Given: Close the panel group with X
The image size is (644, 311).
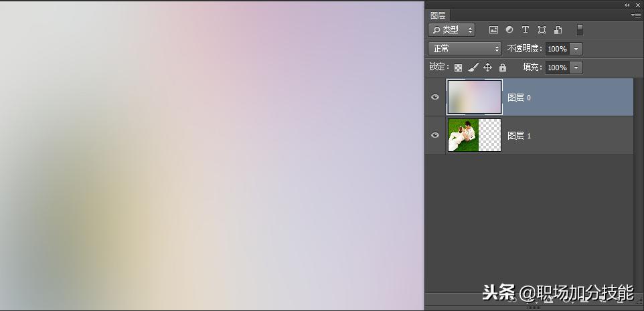Looking at the screenshot, I should pyautogui.click(x=638, y=5).
